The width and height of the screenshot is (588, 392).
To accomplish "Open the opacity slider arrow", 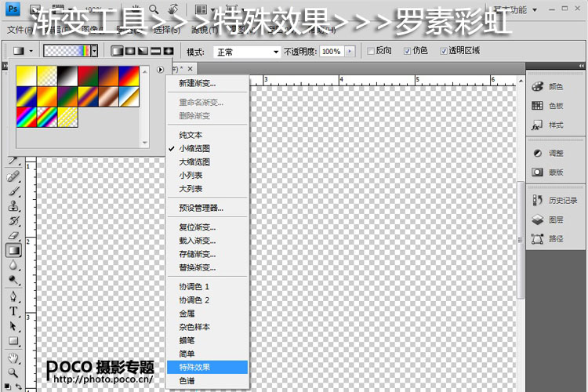I will coord(350,52).
